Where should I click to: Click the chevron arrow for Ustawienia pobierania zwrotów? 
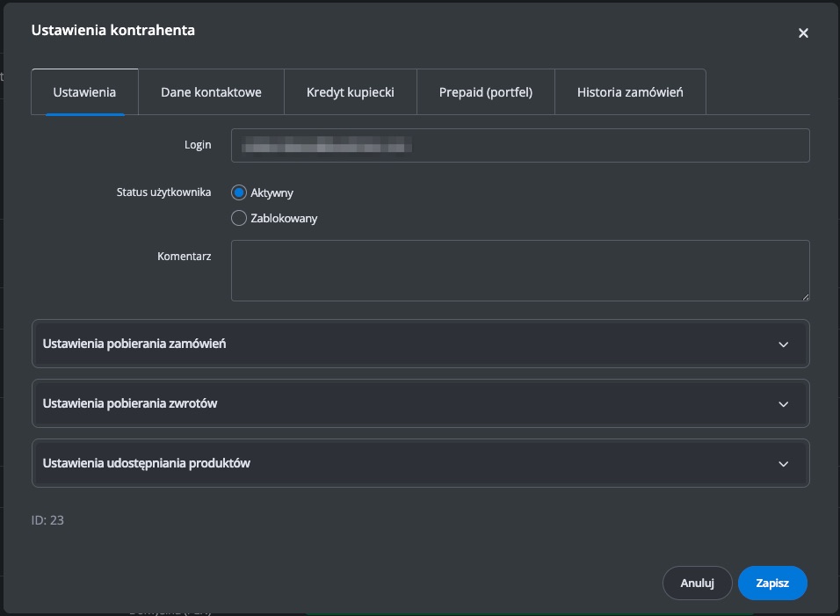[784, 404]
